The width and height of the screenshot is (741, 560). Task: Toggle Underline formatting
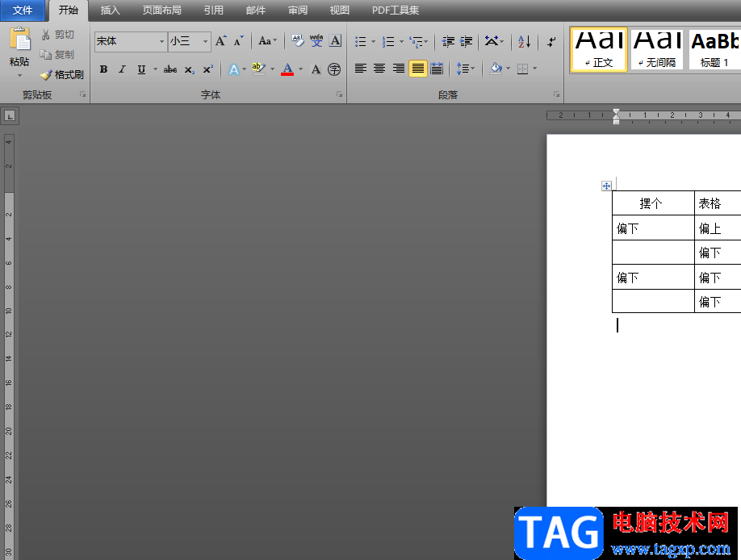(141, 69)
